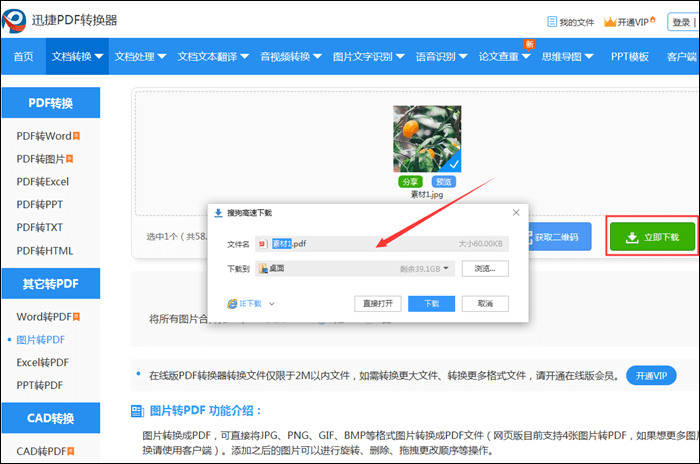The image size is (700, 464).
Task: Click the 获取二维码 button
Action: click(559, 237)
